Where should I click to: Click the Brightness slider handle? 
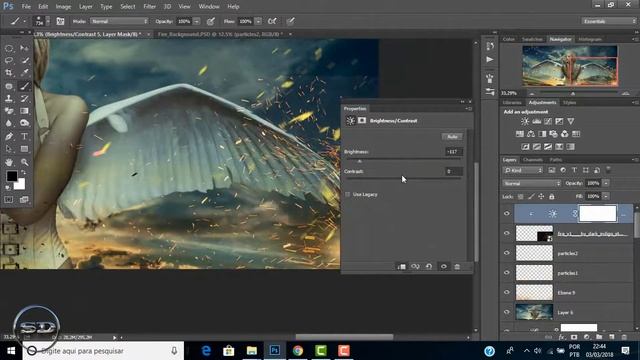point(360,161)
